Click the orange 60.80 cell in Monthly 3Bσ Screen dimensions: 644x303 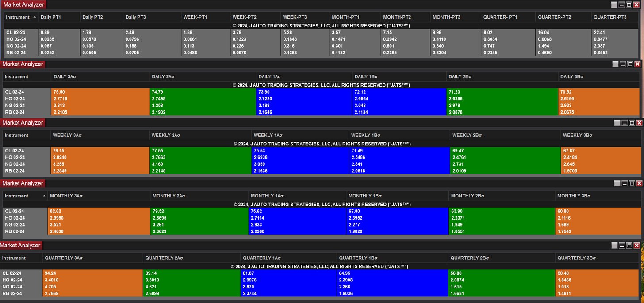598,211
